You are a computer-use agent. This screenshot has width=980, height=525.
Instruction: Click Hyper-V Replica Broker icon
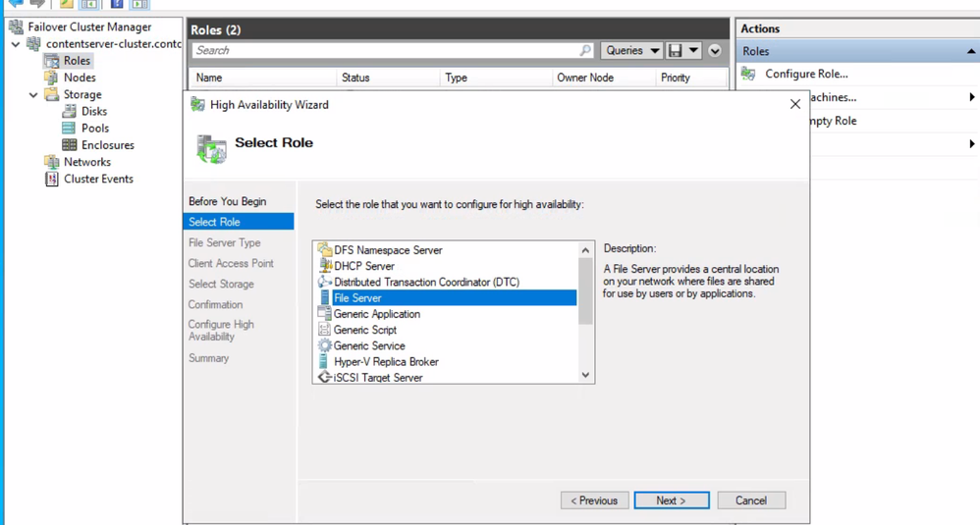click(324, 361)
